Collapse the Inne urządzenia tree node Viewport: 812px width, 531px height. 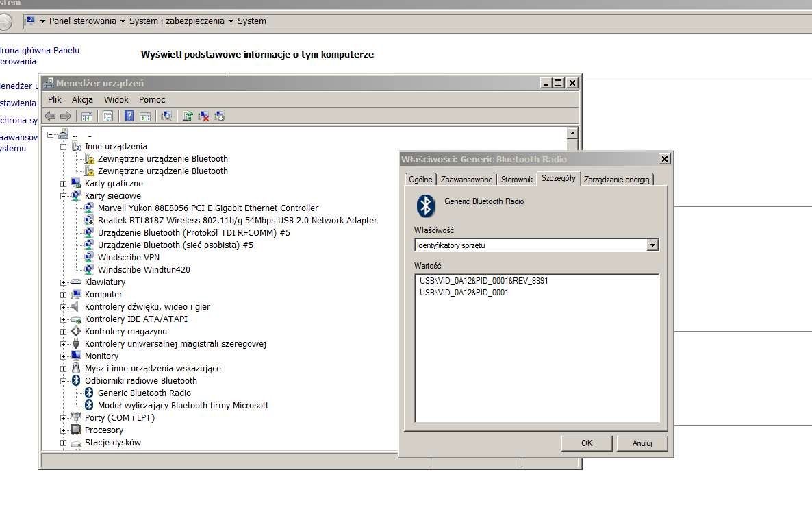(x=63, y=147)
